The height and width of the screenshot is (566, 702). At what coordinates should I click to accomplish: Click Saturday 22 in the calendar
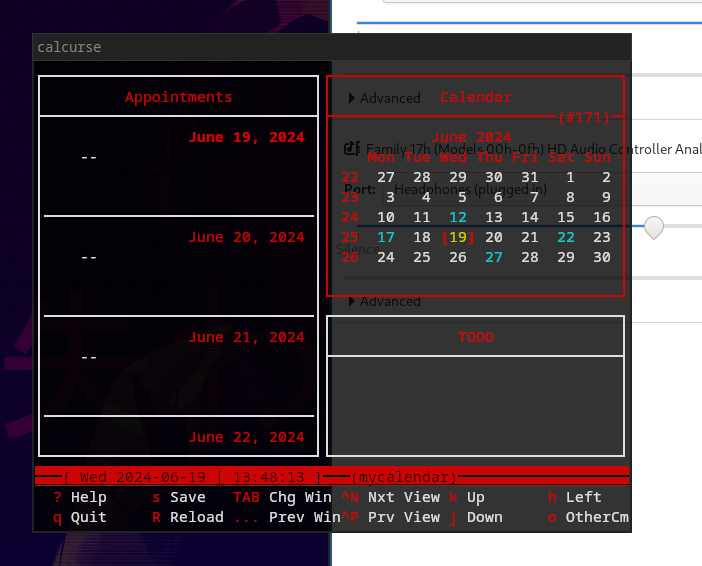[566, 237]
